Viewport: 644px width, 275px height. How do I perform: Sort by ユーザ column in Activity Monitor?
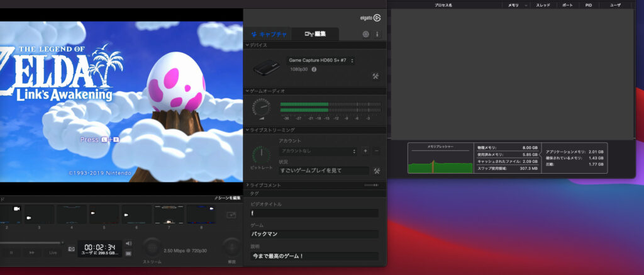coord(615,5)
